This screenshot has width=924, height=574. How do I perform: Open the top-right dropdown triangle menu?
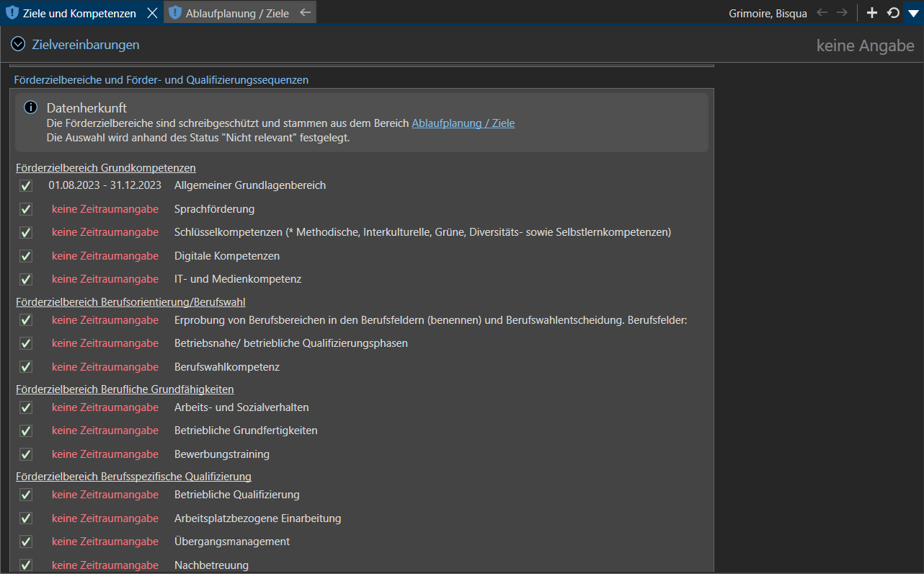(x=913, y=13)
